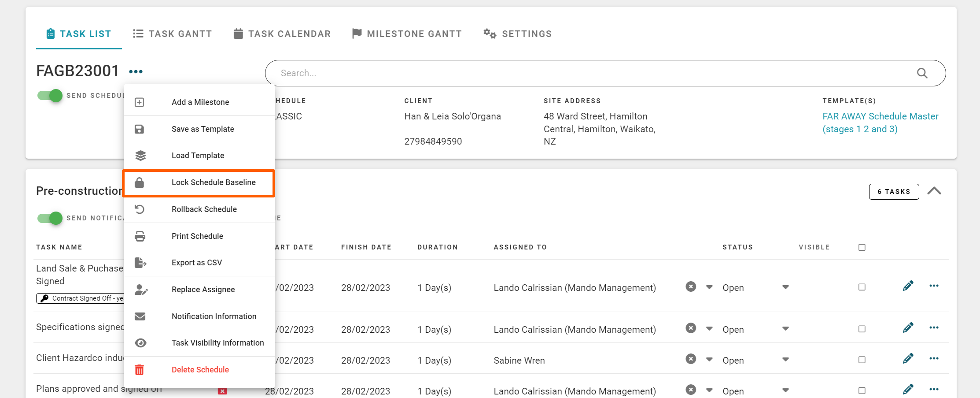Click the Replace Assignee icon

(x=140, y=290)
